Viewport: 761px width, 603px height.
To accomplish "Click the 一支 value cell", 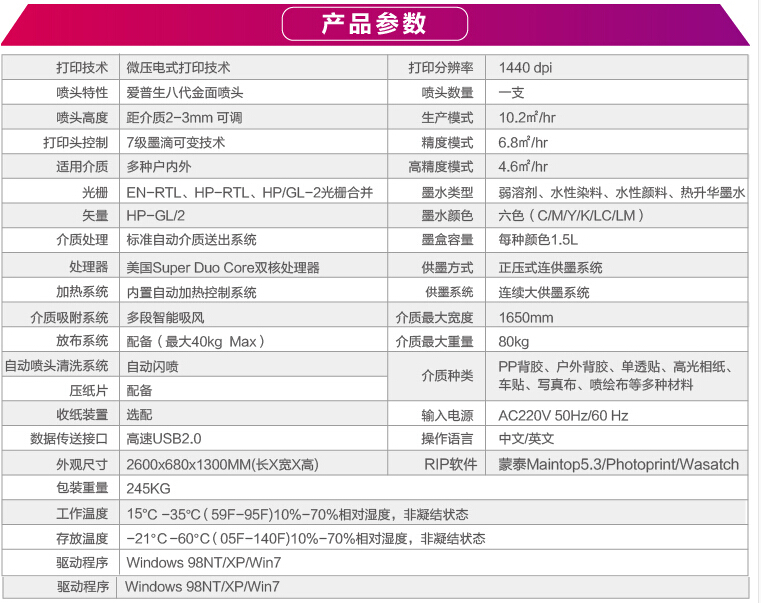I will point(511,92).
